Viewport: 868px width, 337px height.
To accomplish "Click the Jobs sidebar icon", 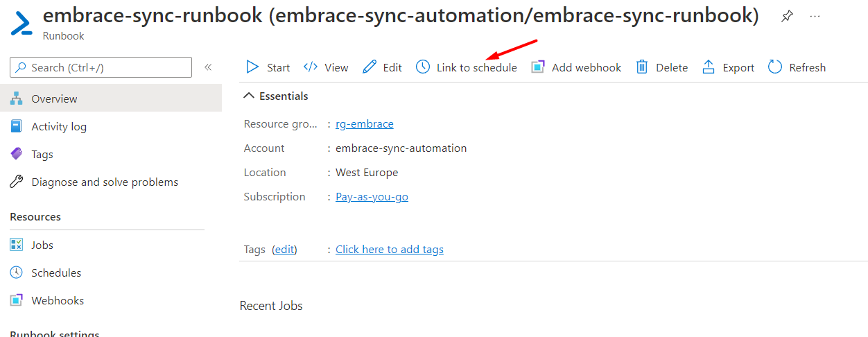I will click(x=17, y=245).
